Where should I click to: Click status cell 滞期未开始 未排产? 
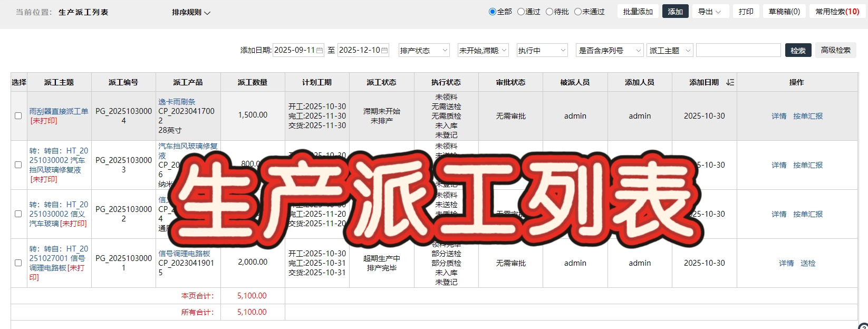(382, 116)
